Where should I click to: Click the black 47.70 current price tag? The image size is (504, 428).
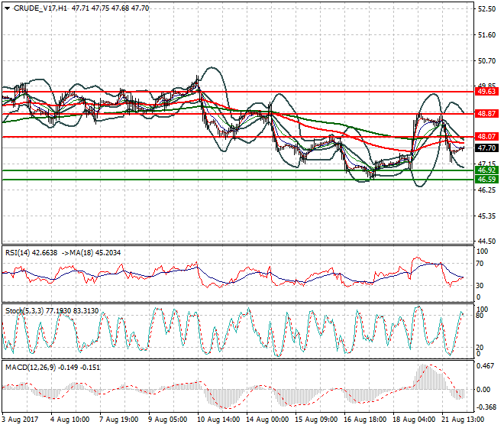[486, 148]
